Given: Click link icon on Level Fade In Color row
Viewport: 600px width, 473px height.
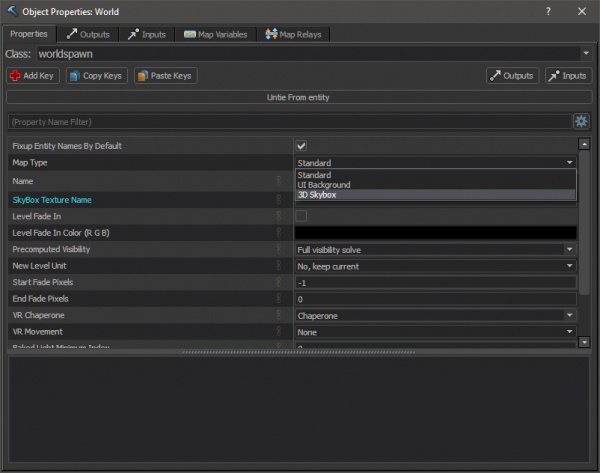Looking at the screenshot, I should 279,232.
